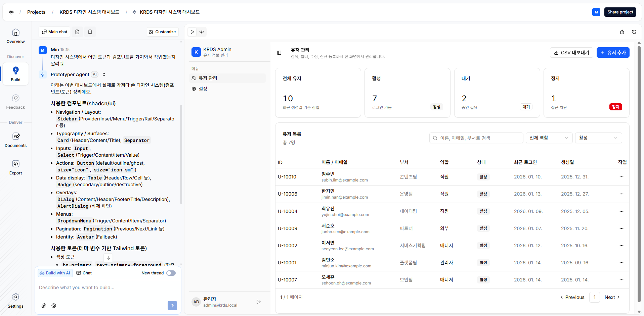Click the CSV 내보내기 button
The image size is (644, 316).
click(571, 53)
